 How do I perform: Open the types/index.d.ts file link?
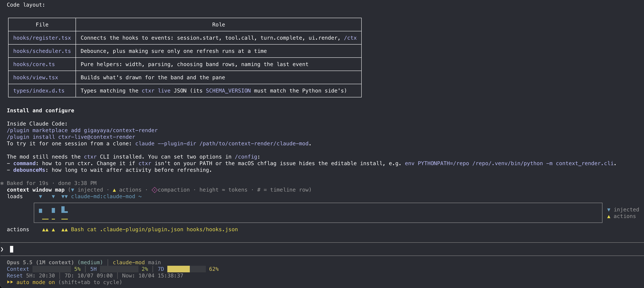[x=39, y=91]
